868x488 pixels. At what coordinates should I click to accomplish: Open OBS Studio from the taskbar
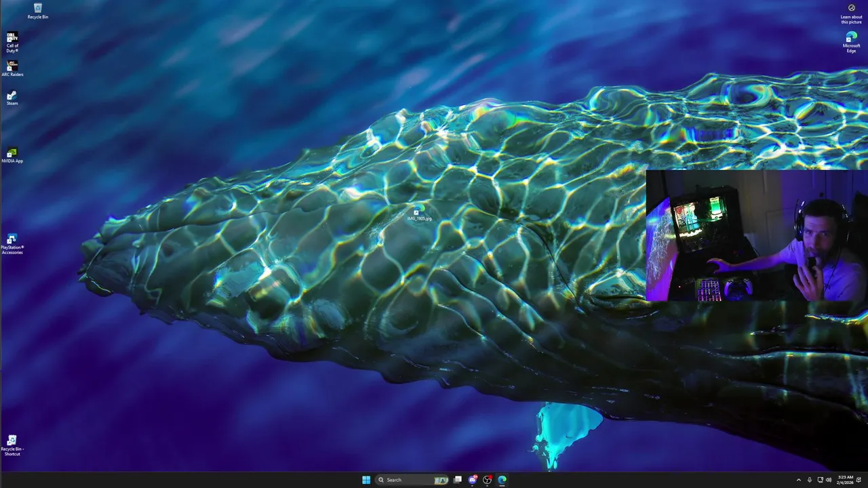point(487,480)
